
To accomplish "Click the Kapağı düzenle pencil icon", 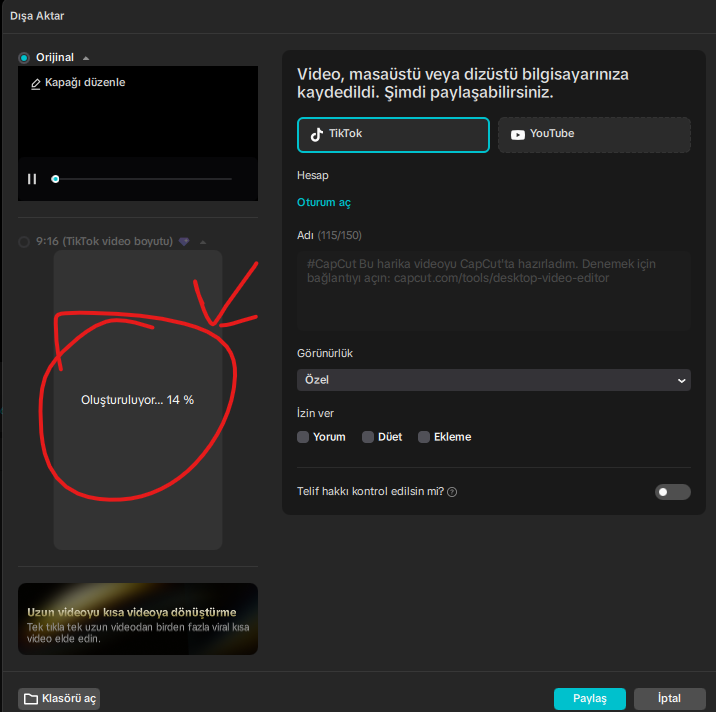I will click(x=35, y=84).
